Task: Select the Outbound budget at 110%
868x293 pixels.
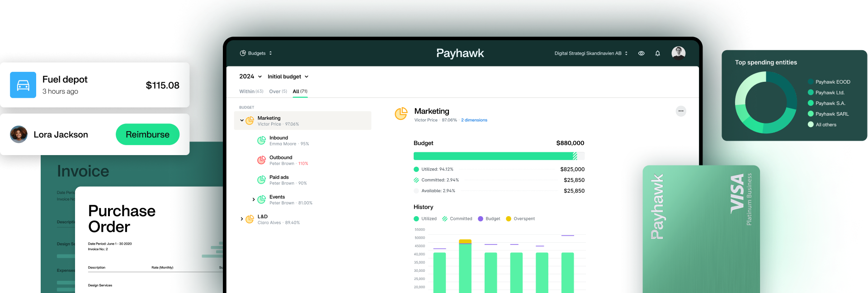Action: click(289, 160)
